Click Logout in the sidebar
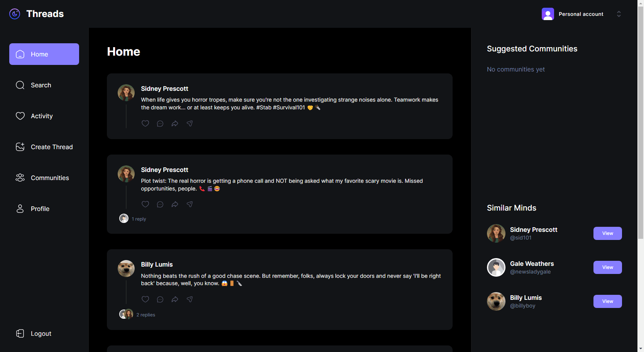 (x=41, y=333)
